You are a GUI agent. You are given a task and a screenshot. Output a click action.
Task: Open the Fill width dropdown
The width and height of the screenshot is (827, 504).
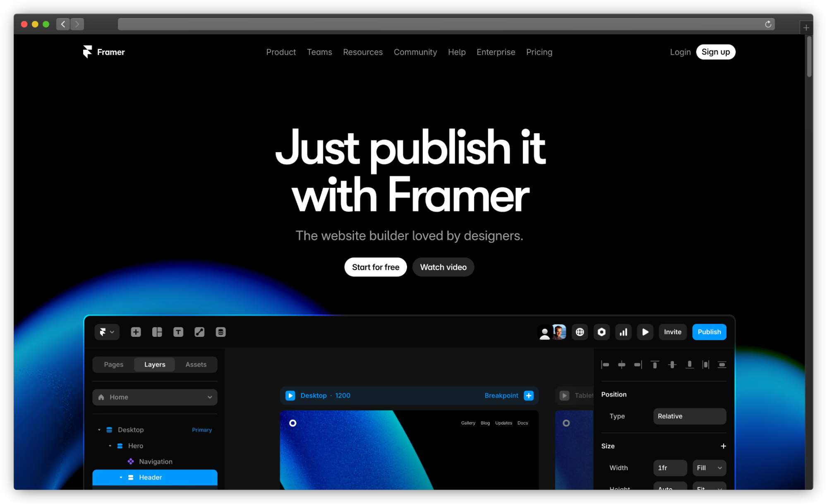click(709, 468)
